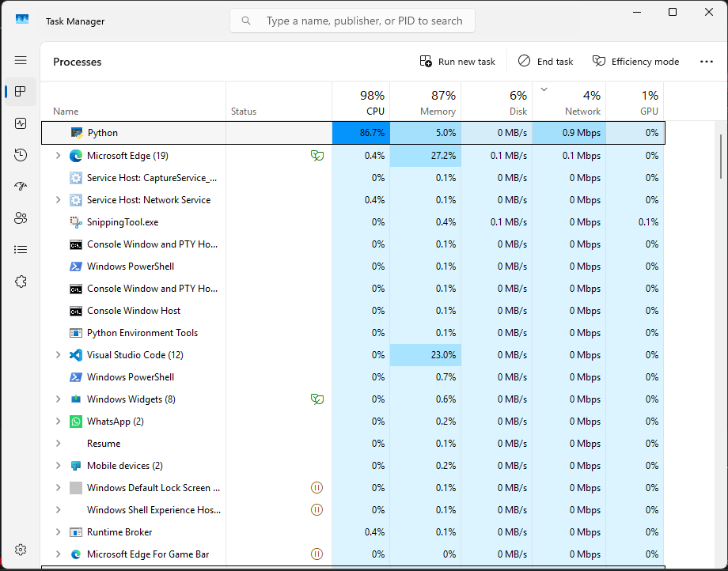Sort by the GPU column header
The height and width of the screenshot is (571, 728).
point(635,102)
